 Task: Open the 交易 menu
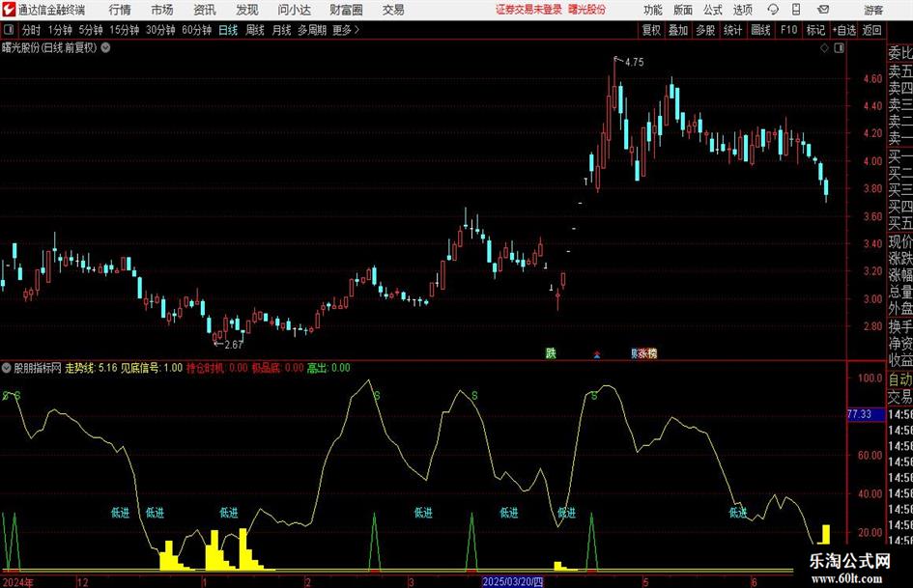[393, 10]
